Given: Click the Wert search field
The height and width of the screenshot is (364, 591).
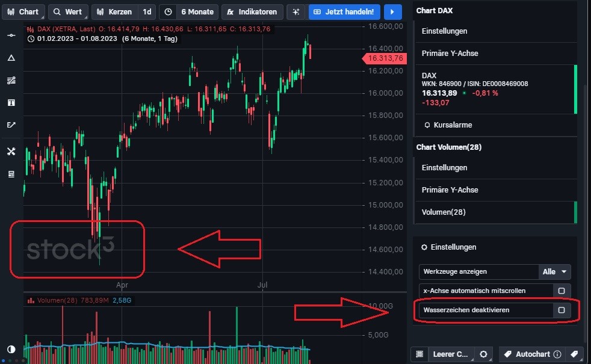Looking at the screenshot, I should point(68,12).
